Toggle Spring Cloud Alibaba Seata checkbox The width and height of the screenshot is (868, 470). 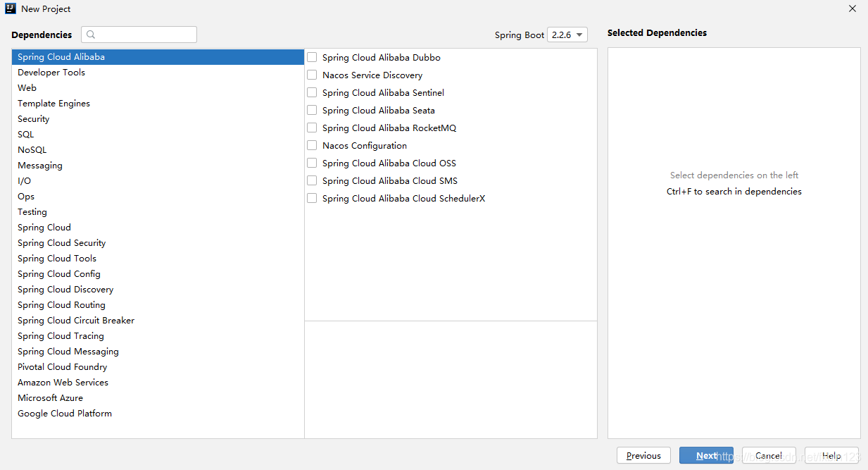pos(312,111)
